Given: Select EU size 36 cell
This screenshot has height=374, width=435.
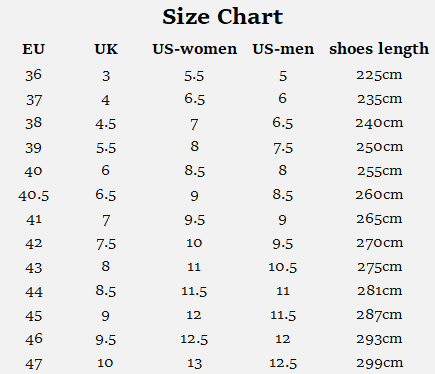Looking at the screenshot, I should (33, 75).
